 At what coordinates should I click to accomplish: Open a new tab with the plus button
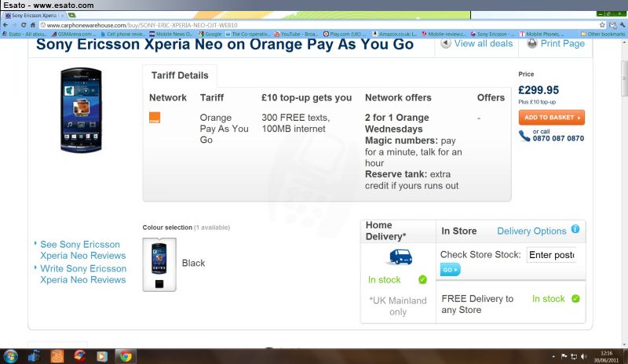(71, 15)
